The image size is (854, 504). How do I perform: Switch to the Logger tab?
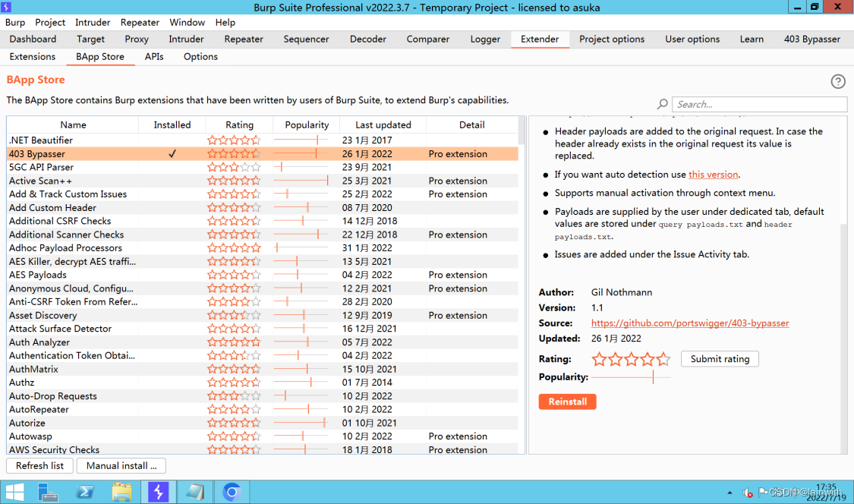pos(485,39)
